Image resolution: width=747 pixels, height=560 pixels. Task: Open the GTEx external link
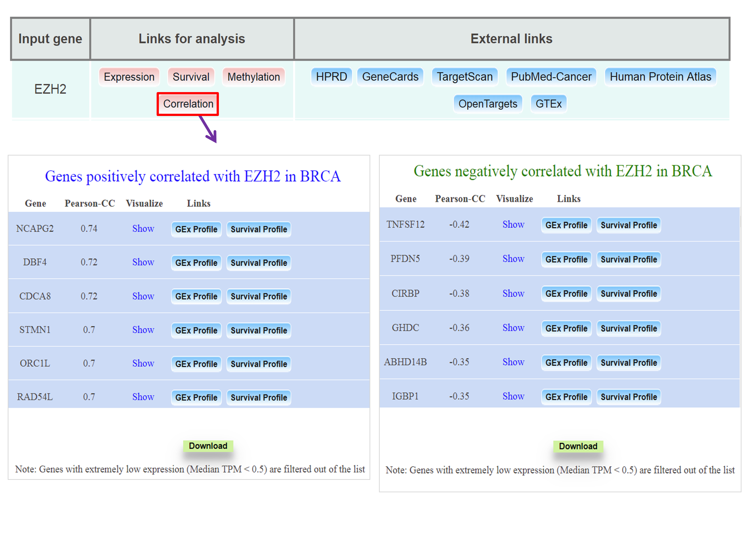[x=548, y=104]
